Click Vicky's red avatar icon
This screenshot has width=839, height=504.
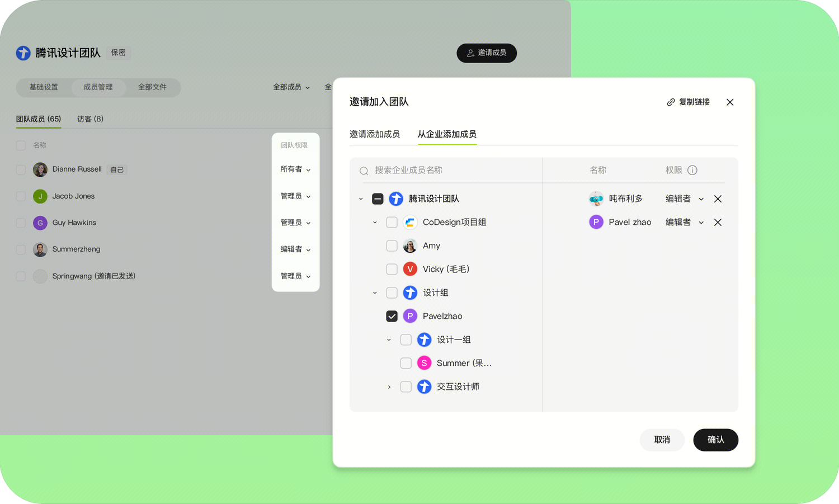coord(410,269)
